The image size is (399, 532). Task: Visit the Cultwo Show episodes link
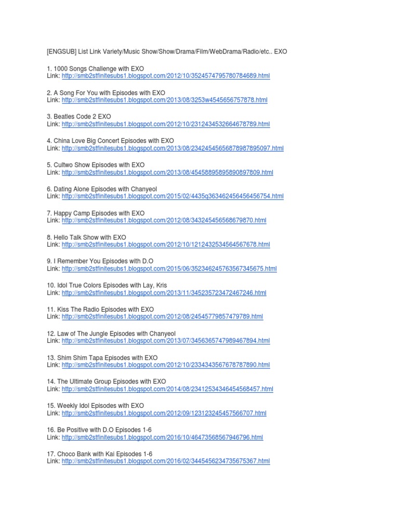click(x=167, y=172)
